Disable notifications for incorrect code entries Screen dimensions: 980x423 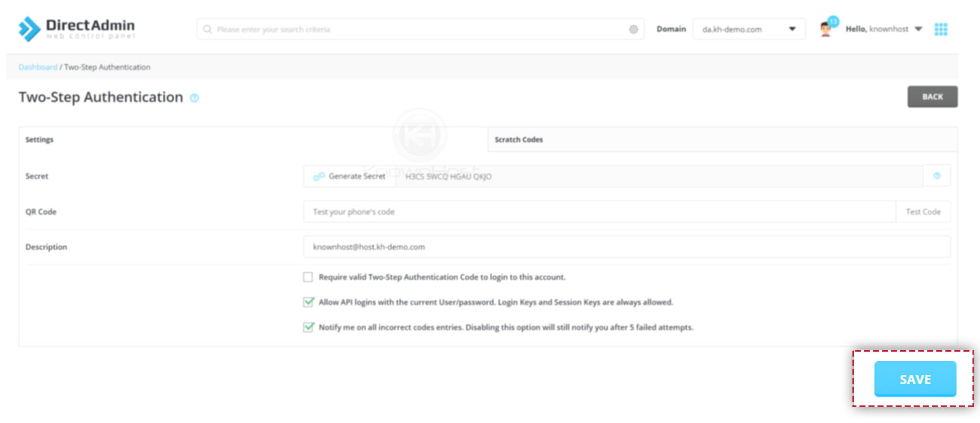pyautogui.click(x=308, y=327)
